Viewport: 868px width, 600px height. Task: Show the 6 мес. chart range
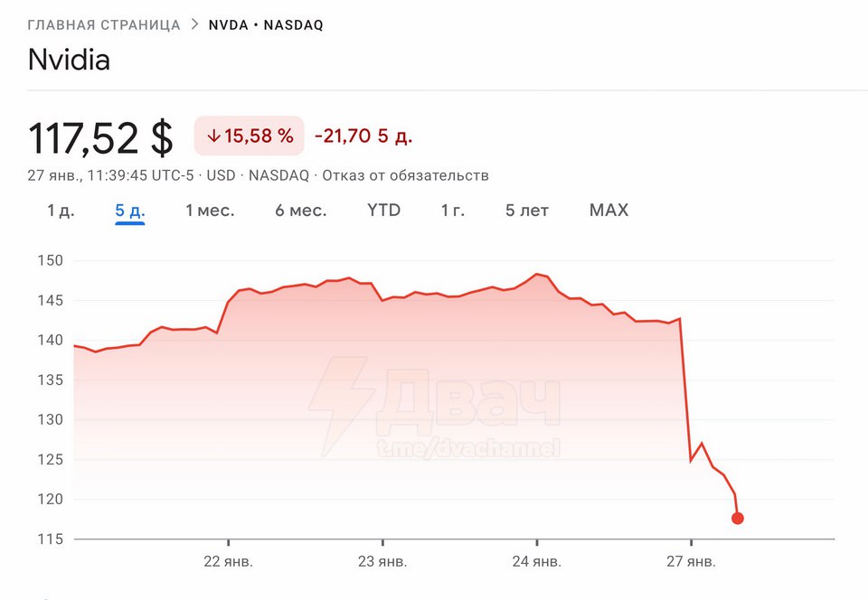(301, 211)
